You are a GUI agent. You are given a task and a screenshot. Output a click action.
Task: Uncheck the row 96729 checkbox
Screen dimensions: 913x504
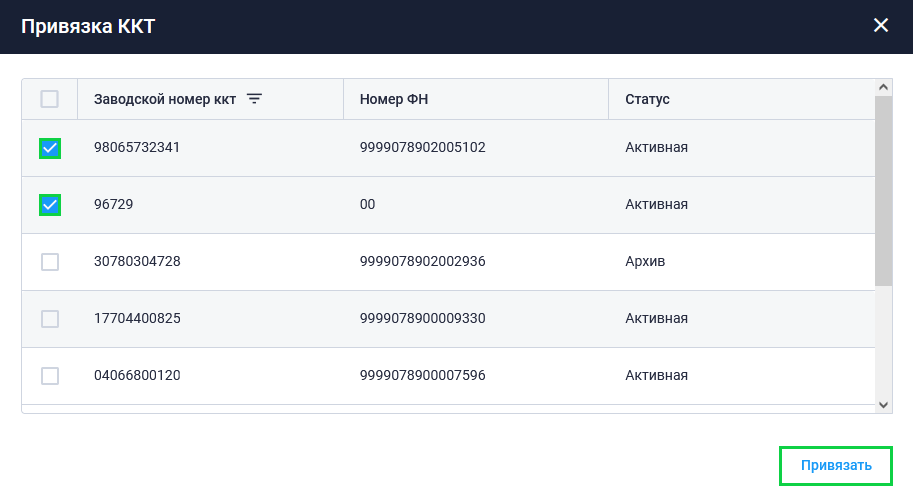pyautogui.click(x=50, y=205)
